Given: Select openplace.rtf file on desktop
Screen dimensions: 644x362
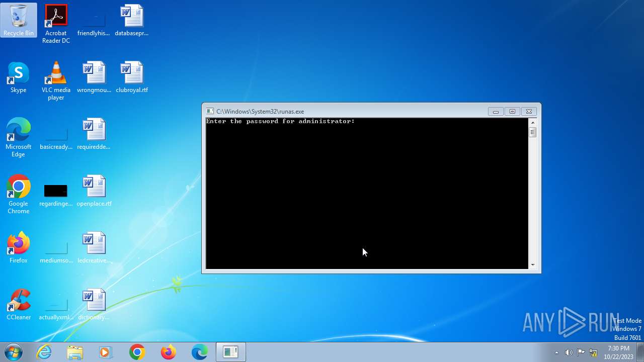Looking at the screenshot, I should (x=94, y=191).
